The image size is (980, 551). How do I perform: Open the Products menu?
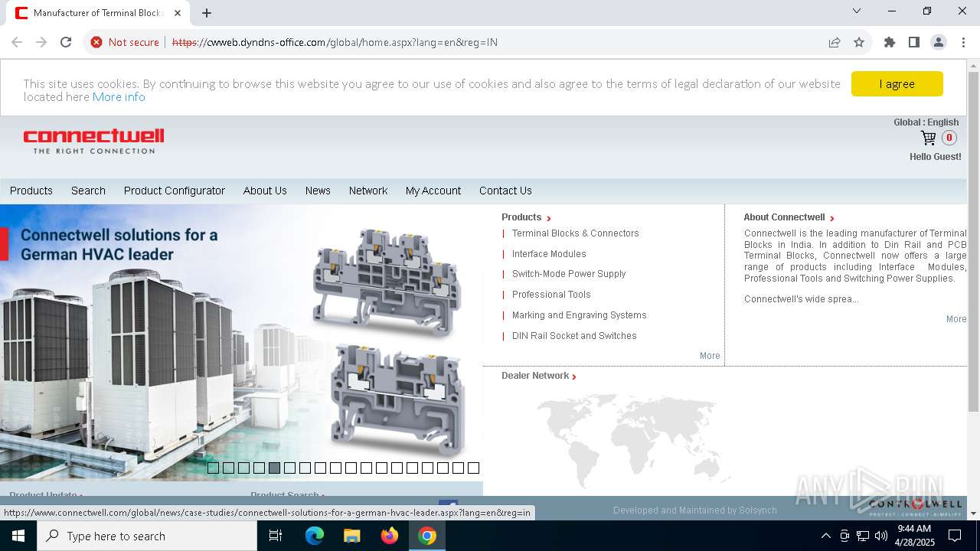pos(31,191)
